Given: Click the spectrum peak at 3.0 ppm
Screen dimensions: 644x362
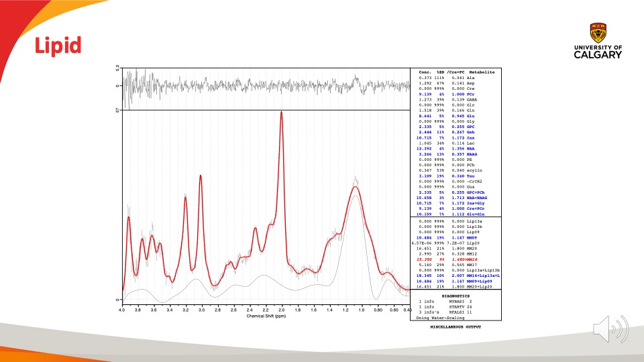Looking at the screenshot, I should point(201,176).
